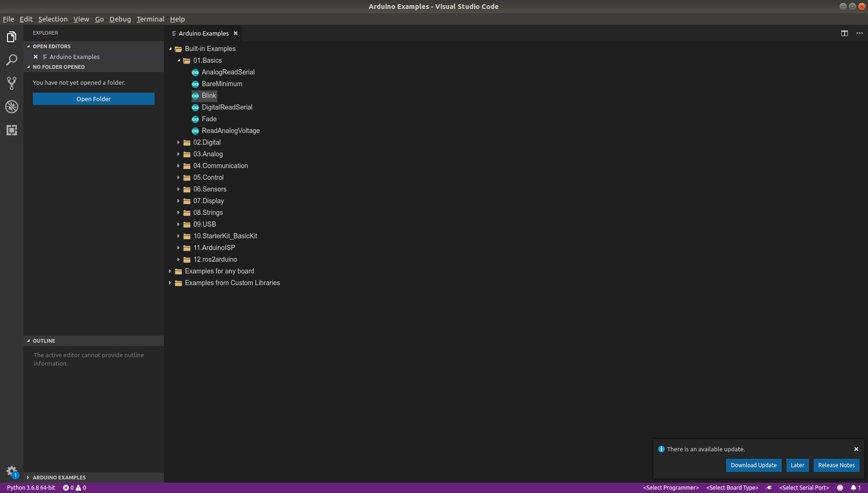The image size is (868, 493).
Task: Expand Examples from Custom Libraries node
Action: 170,283
